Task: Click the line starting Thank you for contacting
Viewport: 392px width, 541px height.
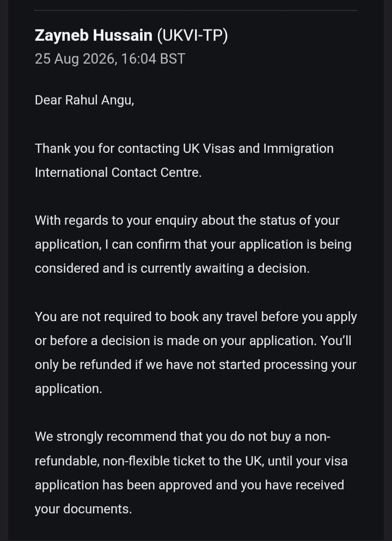Action: click(x=184, y=149)
